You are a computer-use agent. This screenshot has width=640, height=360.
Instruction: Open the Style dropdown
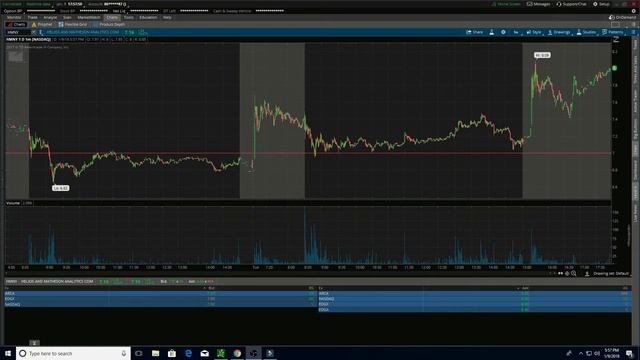(534, 32)
